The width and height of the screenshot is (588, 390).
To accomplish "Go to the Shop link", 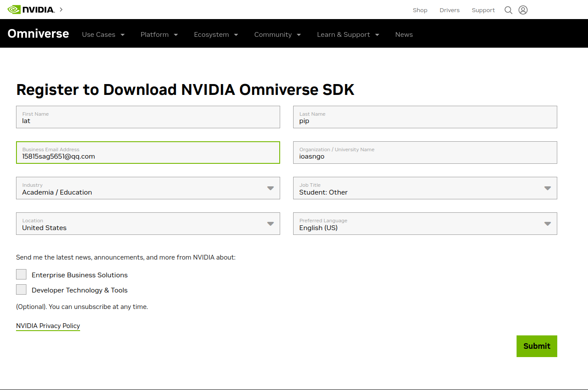I will point(420,10).
